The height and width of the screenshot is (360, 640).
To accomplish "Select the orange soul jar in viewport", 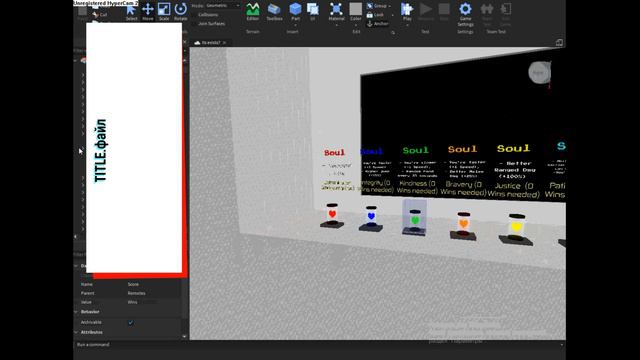I will pos(463,226).
